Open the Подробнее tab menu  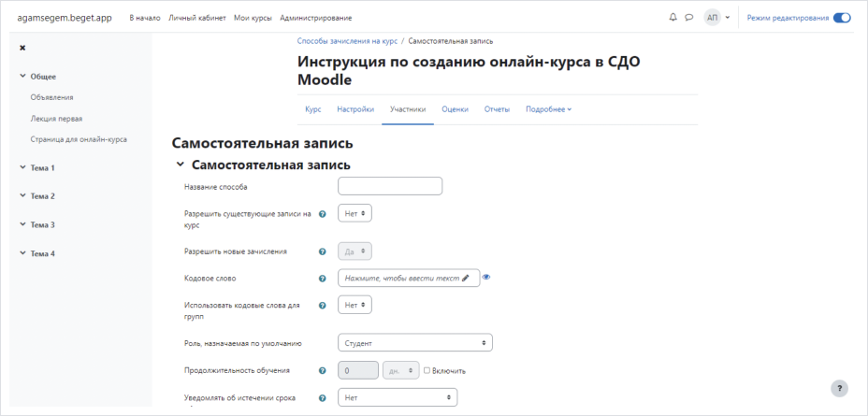click(548, 109)
